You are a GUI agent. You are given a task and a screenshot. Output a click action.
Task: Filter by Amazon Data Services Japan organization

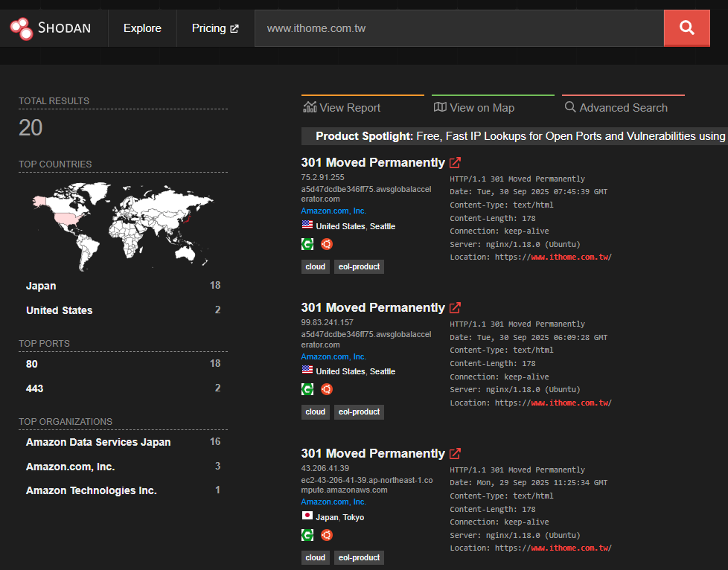point(98,442)
